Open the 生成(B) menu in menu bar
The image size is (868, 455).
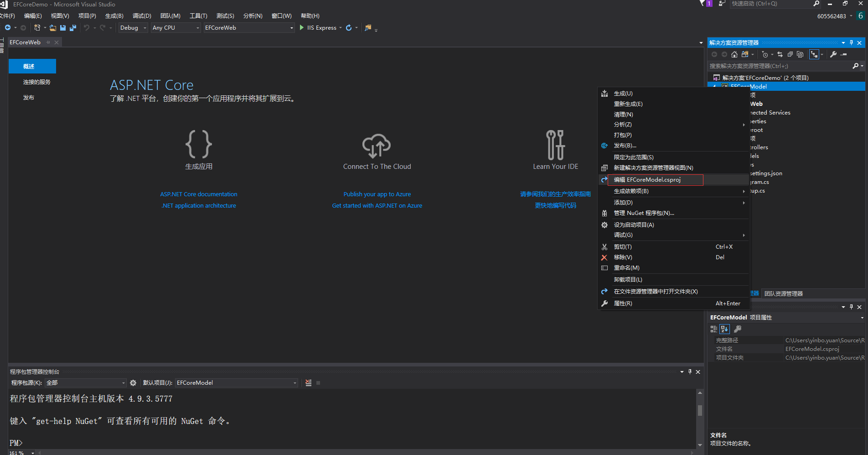tap(114, 16)
